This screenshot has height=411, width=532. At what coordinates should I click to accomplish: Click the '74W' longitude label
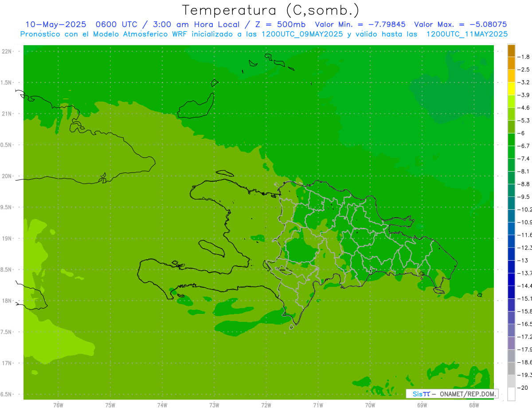[x=162, y=405]
